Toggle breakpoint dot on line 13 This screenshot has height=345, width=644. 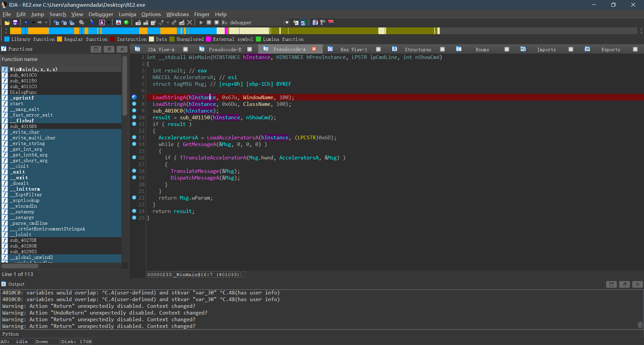[134, 137]
